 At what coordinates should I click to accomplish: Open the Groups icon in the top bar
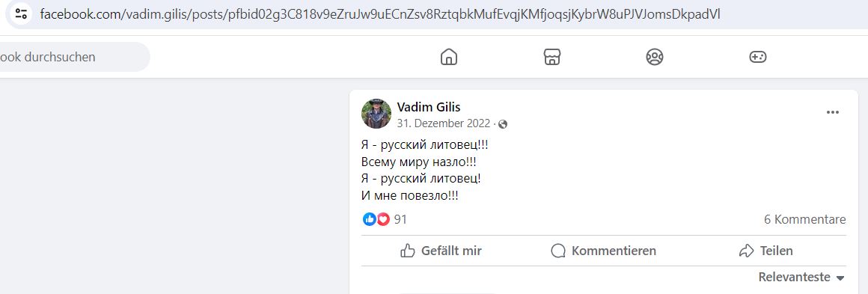[x=655, y=56]
